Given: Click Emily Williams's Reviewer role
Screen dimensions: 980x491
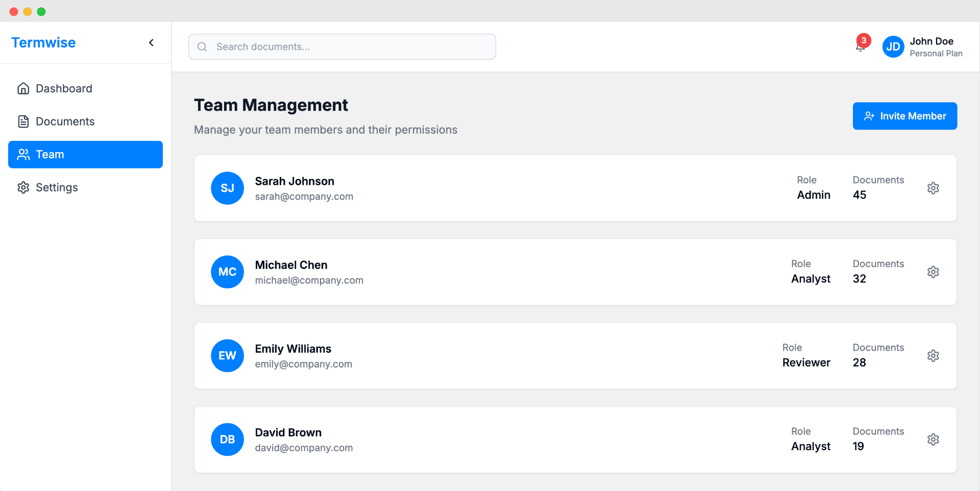Looking at the screenshot, I should (x=806, y=362).
